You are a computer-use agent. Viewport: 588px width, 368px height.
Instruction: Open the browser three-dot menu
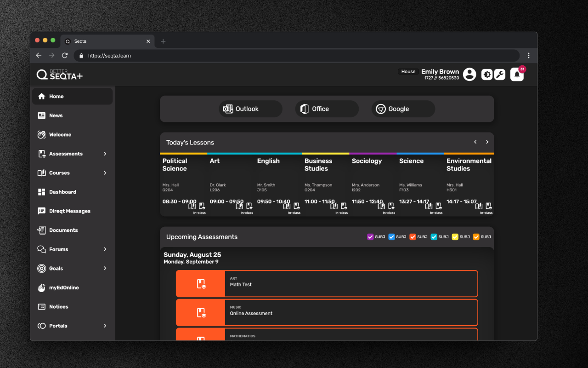click(x=529, y=56)
